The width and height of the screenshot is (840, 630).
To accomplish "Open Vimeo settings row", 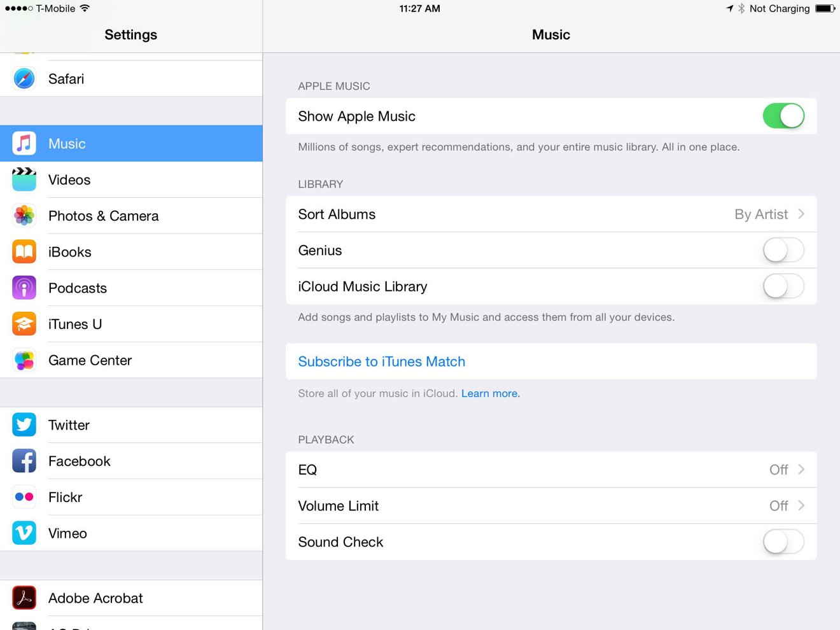I will tap(131, 533).
